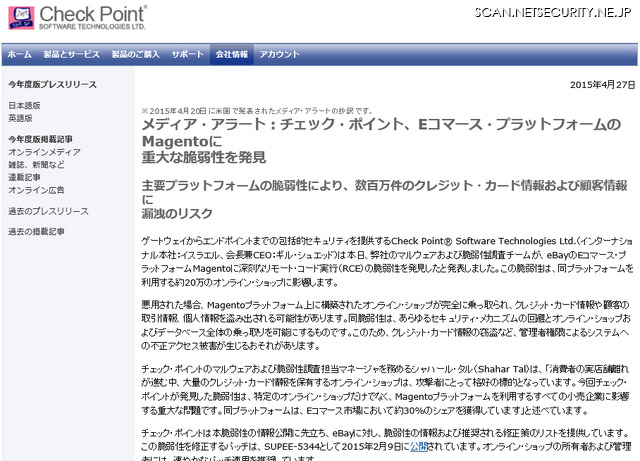Viewport: 640px width, 461px height.
Task: Go to 連載記事 in sidebar
Action: coord(25,176)
